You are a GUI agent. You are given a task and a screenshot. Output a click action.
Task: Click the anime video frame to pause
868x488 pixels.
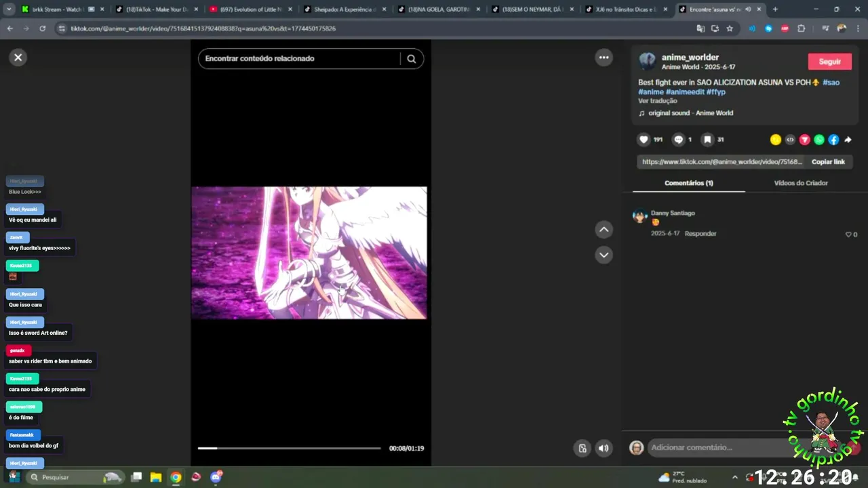pos(309,253)
